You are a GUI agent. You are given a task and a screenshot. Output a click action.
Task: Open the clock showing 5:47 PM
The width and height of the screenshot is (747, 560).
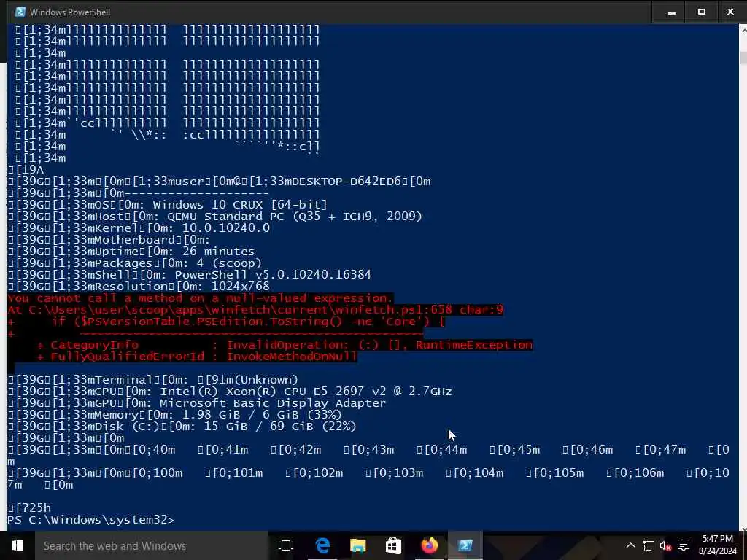718,545
